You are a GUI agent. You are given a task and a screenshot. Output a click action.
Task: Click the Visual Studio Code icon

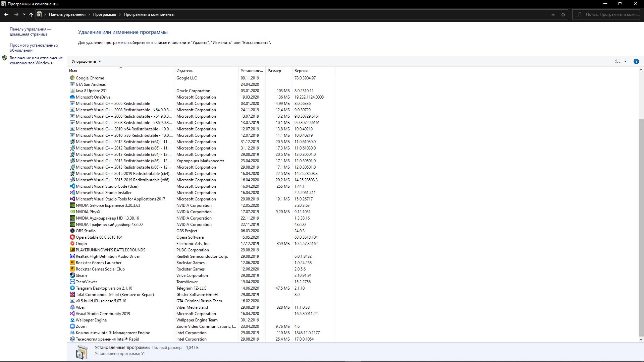point(72,186)
